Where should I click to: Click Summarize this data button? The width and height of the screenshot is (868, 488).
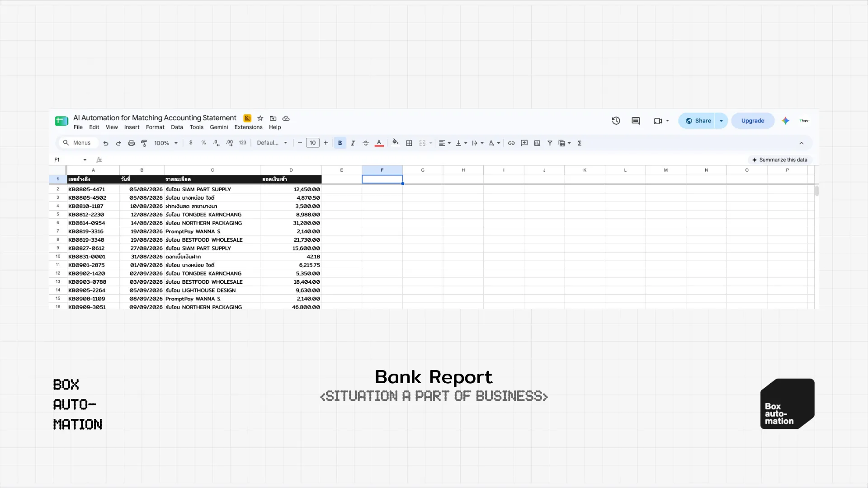(x=780, y=160)
